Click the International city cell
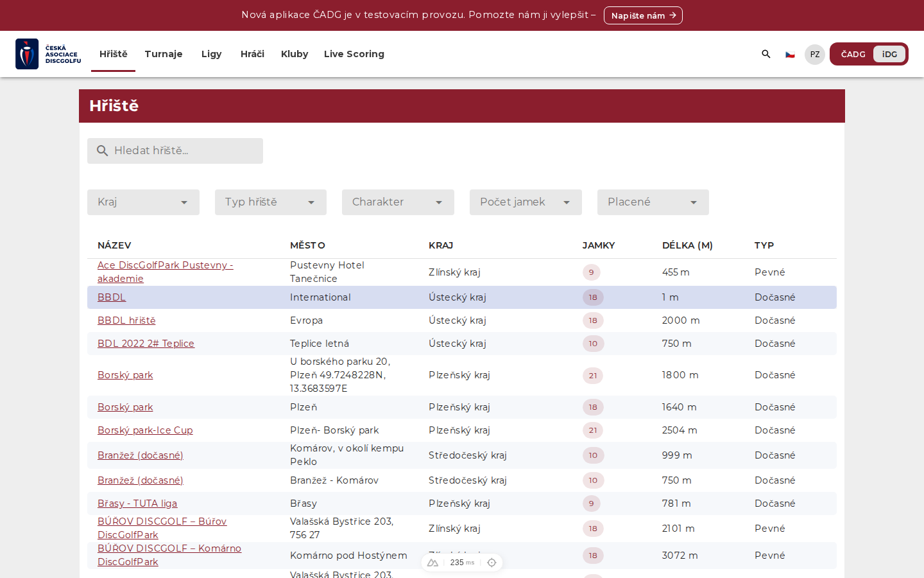 (320, 297)
